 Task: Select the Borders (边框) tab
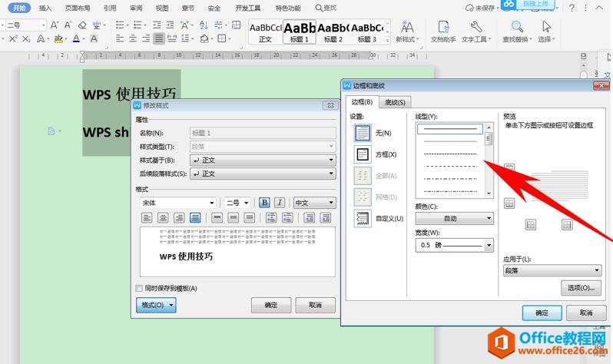(x=362, y=102)
